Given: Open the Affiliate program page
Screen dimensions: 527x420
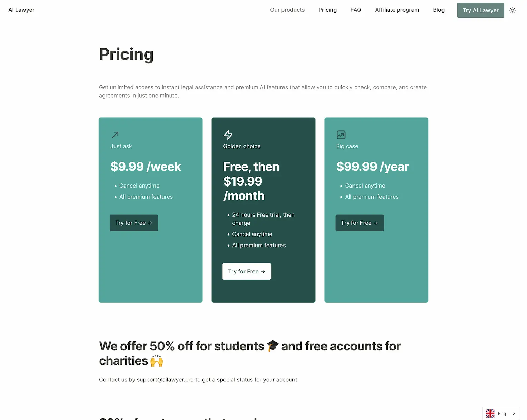Looking at the screenshot, I should (x=397, y=10).
